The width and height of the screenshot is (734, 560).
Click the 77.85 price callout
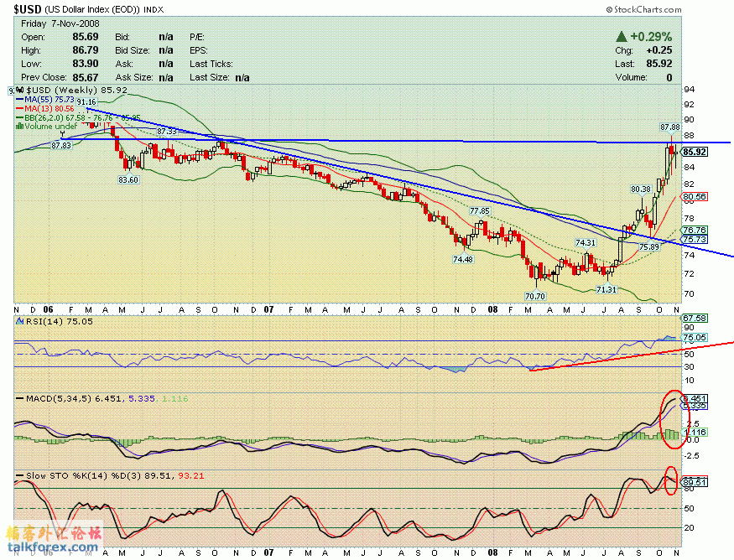(x=480, y=211)
